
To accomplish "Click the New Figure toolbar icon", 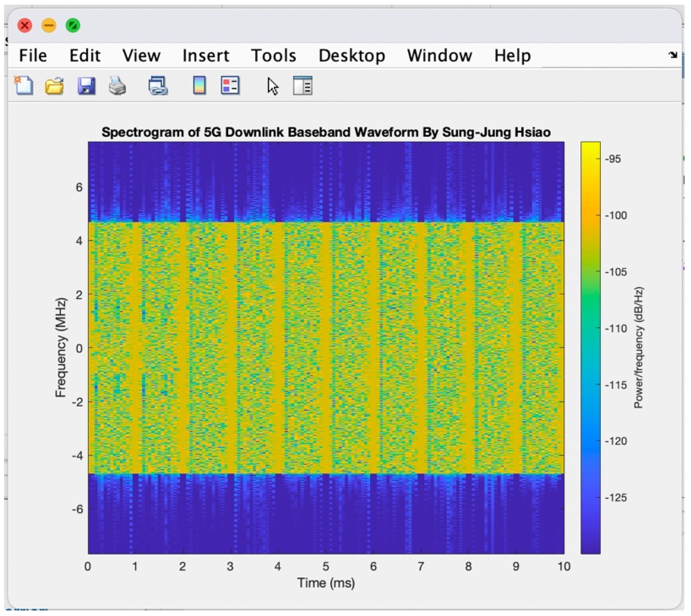I will [x=24, y=85].
